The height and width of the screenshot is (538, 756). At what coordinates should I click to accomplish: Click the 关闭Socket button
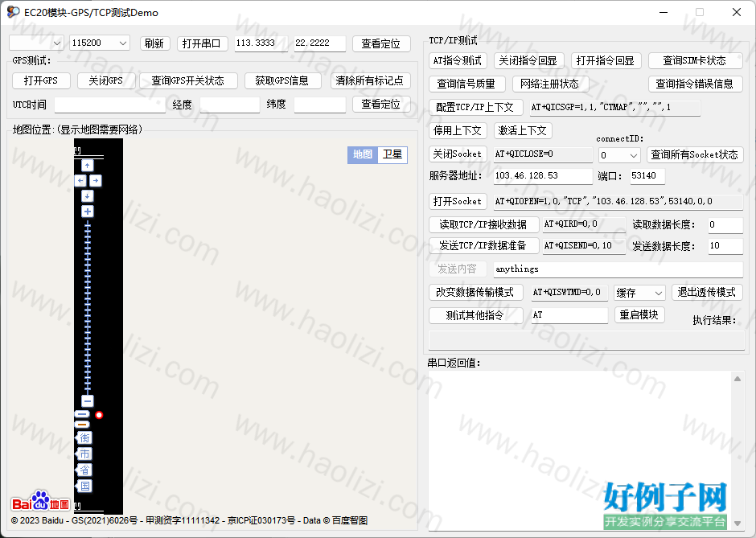[458, 154]
